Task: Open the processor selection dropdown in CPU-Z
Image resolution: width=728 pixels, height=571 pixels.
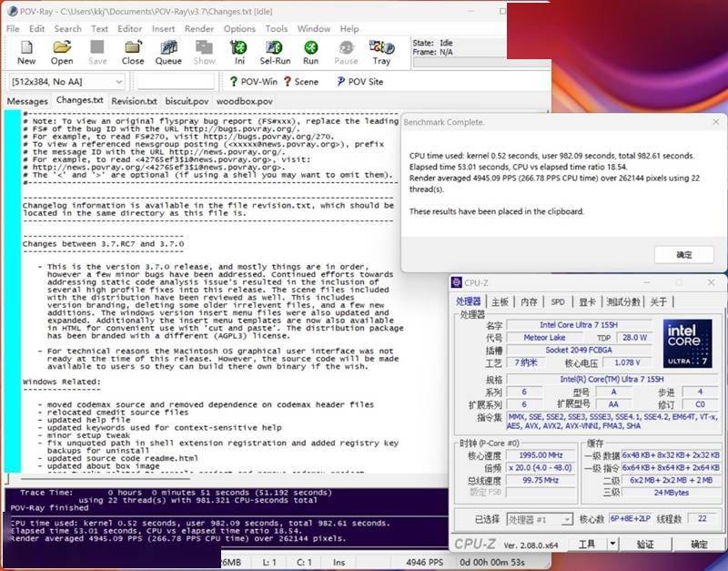Action: pyautogui.click(x=540, y=519)
